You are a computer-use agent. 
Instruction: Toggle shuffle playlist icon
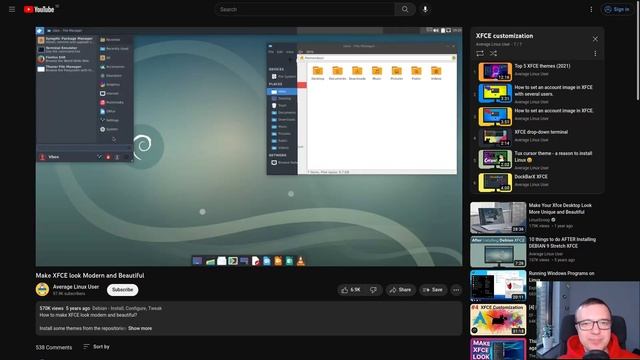pyautogui.click(x=493, y=53)
